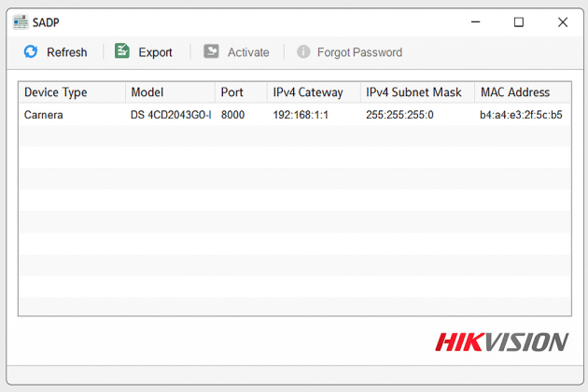Click the IPv4 Cateway column header
The width and height of the screenshot is (588, 392).
click(x=314, y=92)
